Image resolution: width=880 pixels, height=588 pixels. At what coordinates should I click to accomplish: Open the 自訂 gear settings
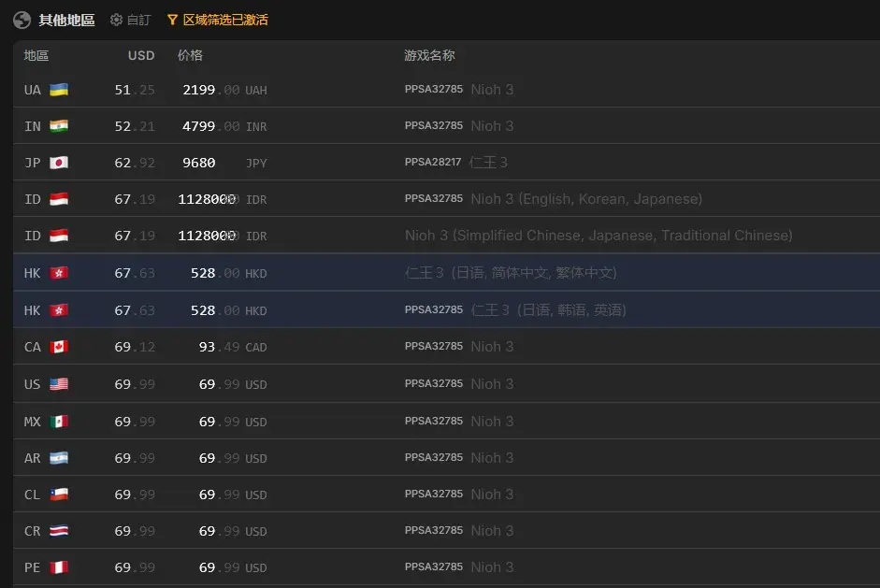pyautogui.click(x=117, y=20)
